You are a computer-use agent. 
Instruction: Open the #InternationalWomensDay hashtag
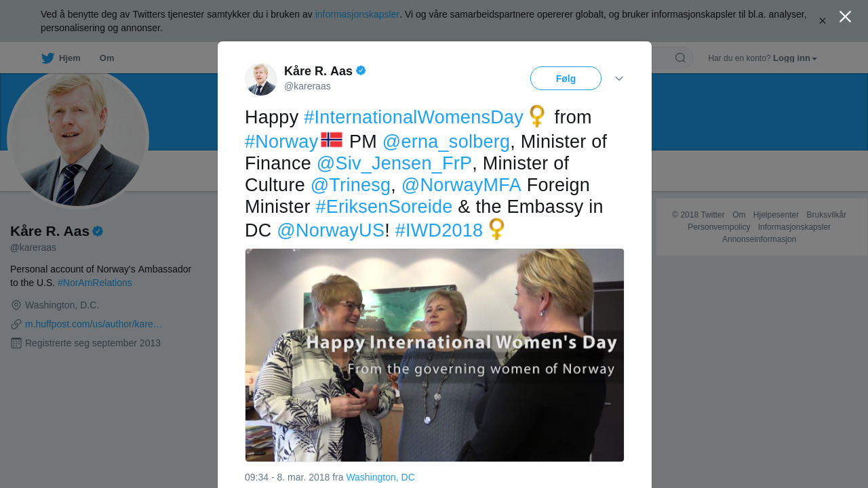414,117
